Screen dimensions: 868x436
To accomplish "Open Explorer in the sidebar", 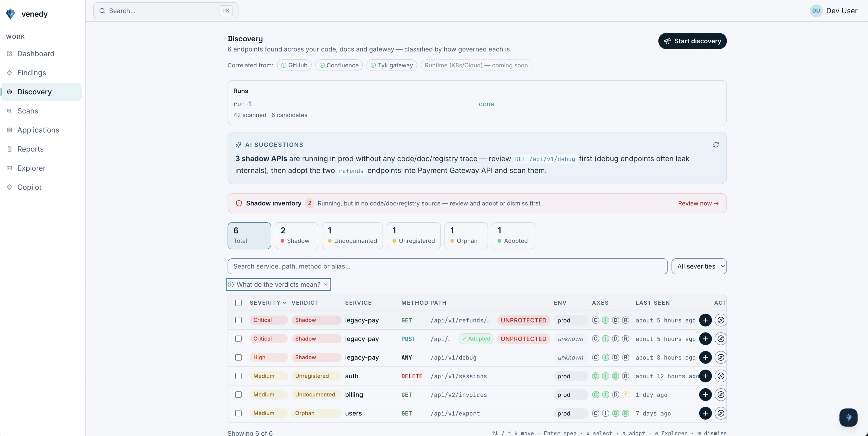I will (41, 168).
